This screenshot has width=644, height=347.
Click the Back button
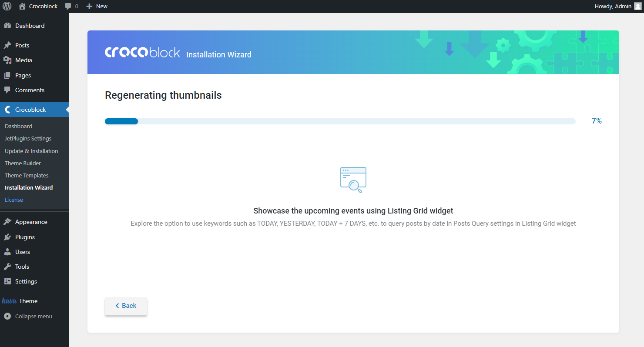coord(126,306)
